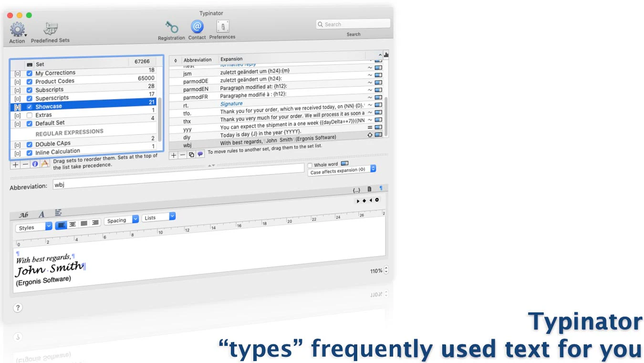Center the text in the editor
This screenshot has height=363, width=644.
click(73, 224)
